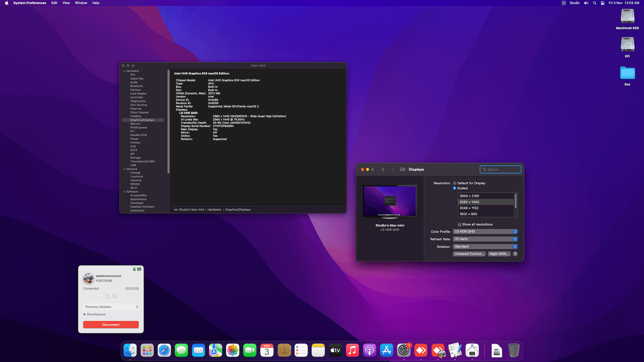Open Maps from the Dock
The height and width of the screenshot is (362, 644).
pyautogui.click(x=216, y=351)
